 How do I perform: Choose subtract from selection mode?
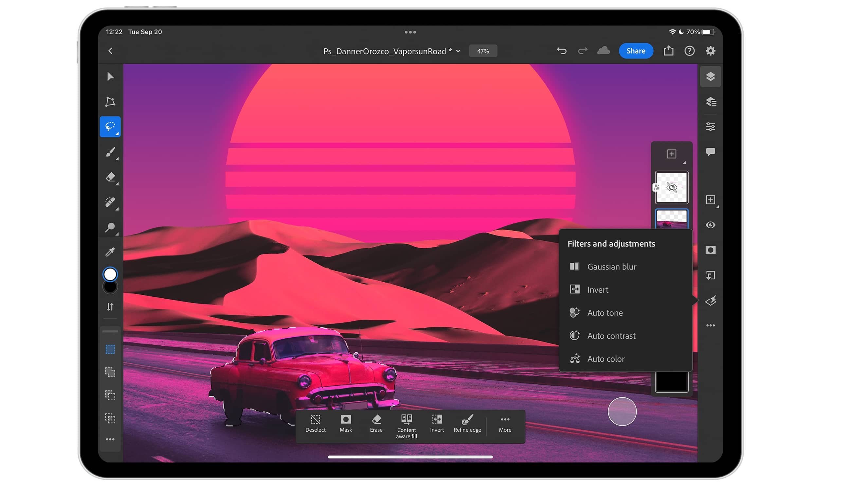point(110,395)
